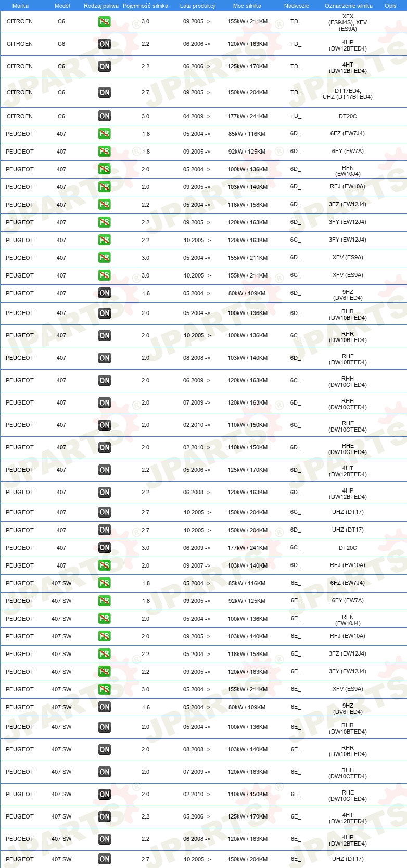The image size is (407, 868).
Task: Click the diesel ON icon in Citroen C6 125kW/170KM row
Action: tap(105, 67)
